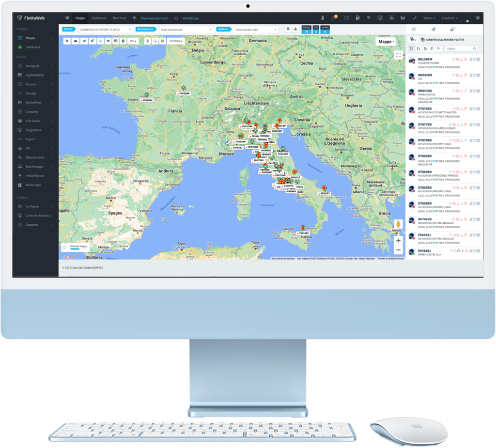Open the Autista selection dropdown

click(x=256, y=30)
